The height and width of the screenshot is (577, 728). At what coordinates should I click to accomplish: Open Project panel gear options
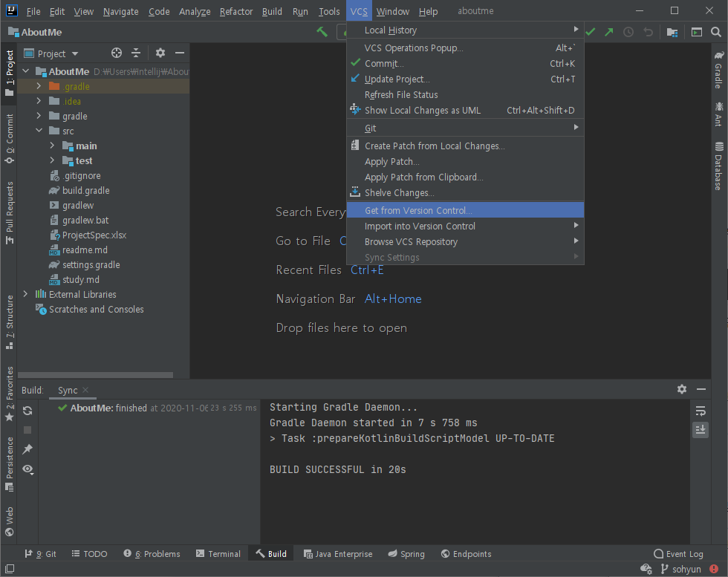160,53
